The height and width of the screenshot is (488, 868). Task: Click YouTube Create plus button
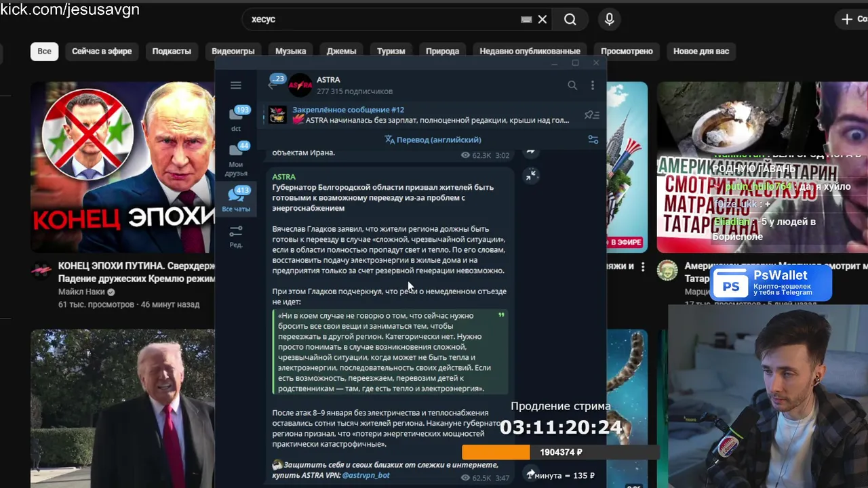[x=853, y=20]
